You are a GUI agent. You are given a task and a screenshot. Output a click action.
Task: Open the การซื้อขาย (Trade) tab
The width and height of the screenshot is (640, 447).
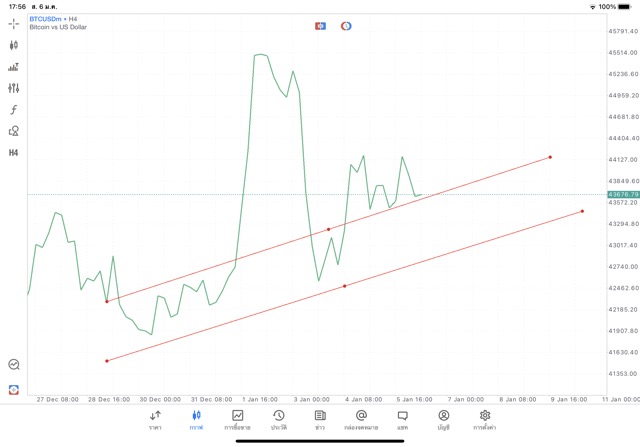tap(238, 420)
